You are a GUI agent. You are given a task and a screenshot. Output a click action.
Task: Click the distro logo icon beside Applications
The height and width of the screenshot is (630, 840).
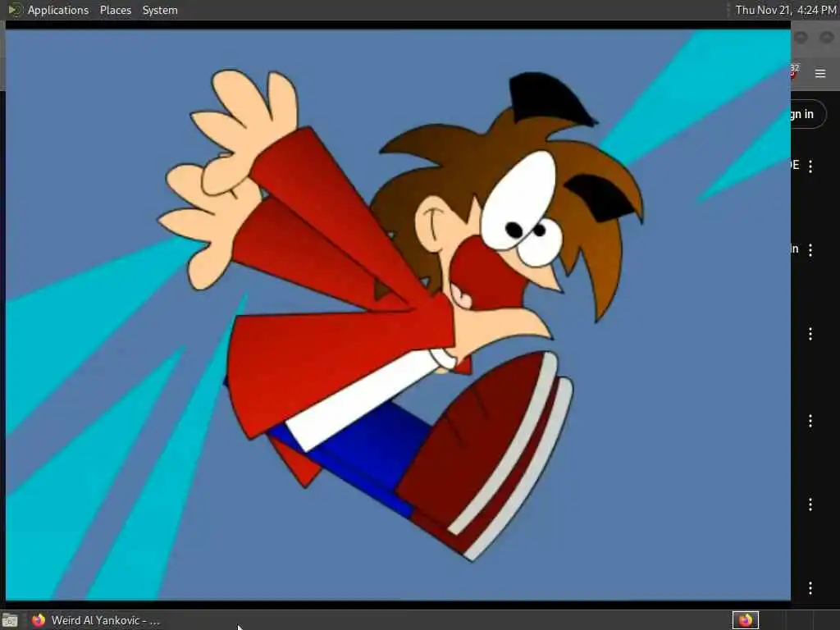(15, 10)
